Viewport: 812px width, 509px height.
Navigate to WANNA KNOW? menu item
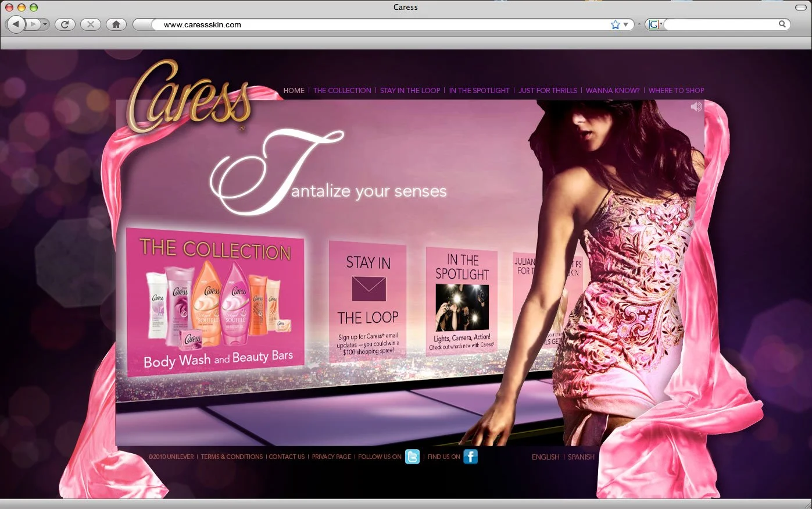click(613, 91)
